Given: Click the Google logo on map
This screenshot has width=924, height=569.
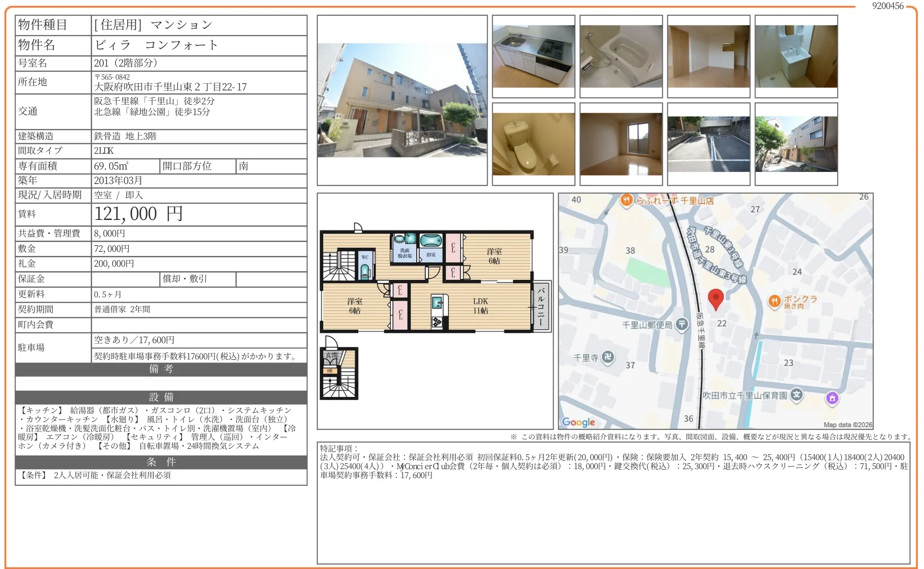Looking at the screenshot, I should pos(578,422).
